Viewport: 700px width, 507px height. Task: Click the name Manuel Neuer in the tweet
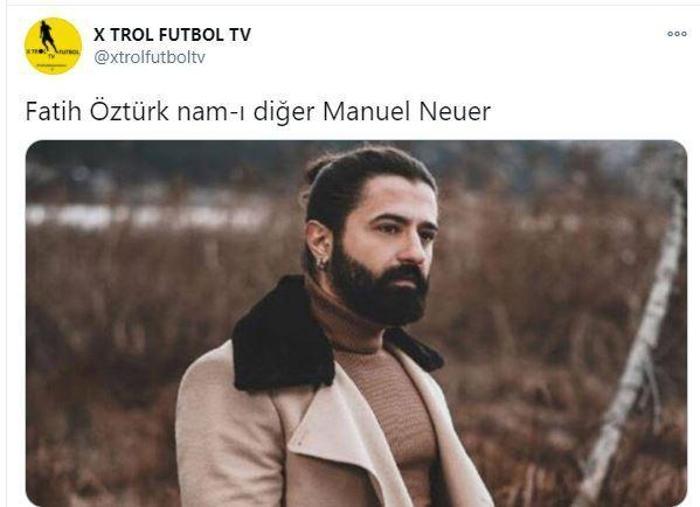pyautogui.click(x=407, y=111)
